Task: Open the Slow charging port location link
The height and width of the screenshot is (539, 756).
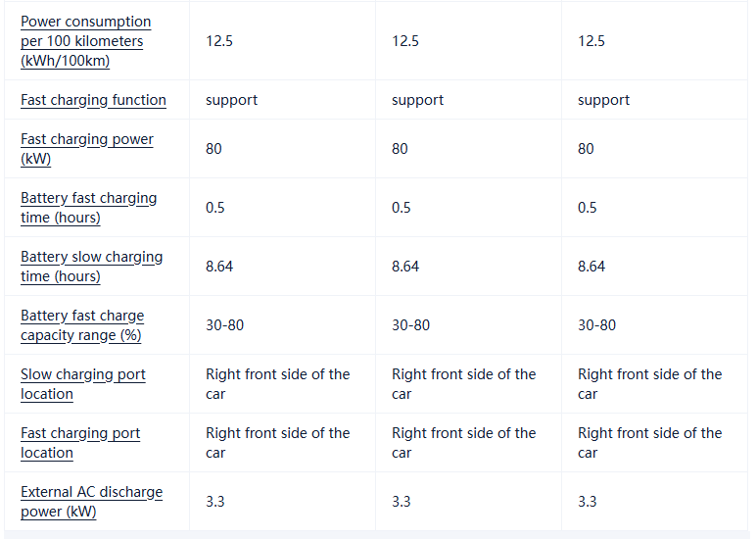Action: coord(82,384)
